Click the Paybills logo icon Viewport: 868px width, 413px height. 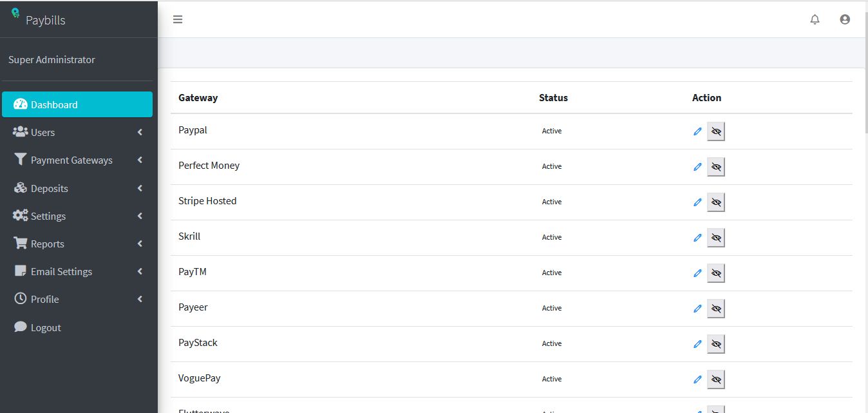point(15,13)
